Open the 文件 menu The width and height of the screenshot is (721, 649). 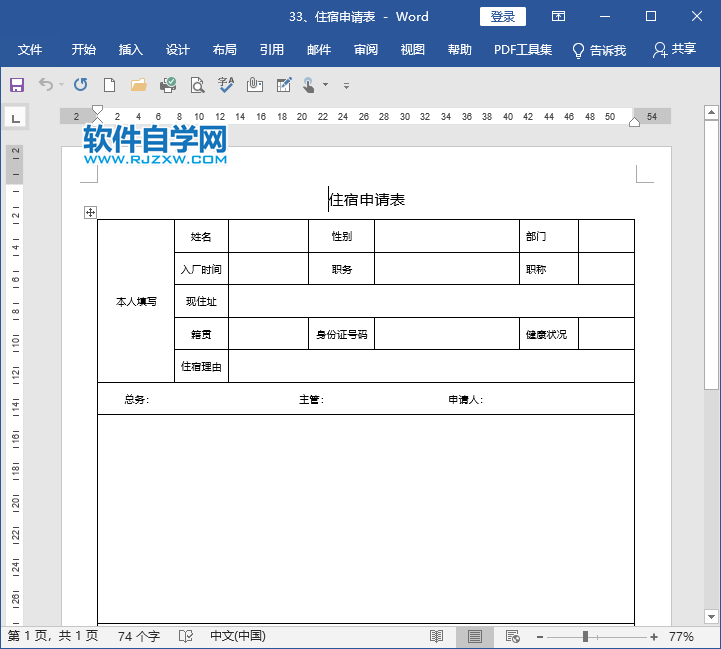30,49
